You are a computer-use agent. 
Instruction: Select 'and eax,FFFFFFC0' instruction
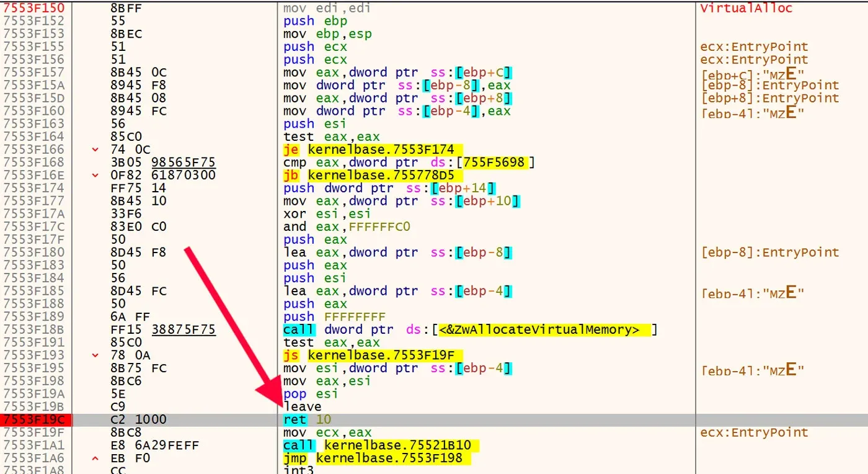(x=346, y=226)
